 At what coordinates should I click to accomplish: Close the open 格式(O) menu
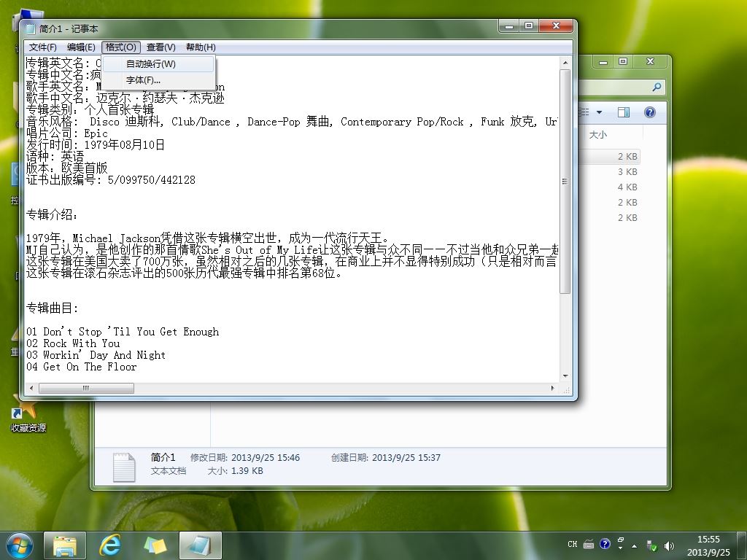121,47
